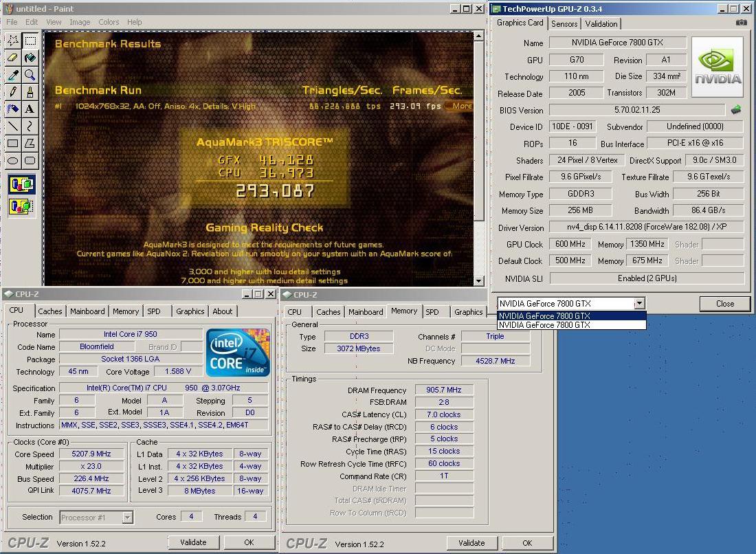The width and height of the screenshot is (756, 554).
Task: Click the Code Name value Bloomfield
Action: coord(97,346)
